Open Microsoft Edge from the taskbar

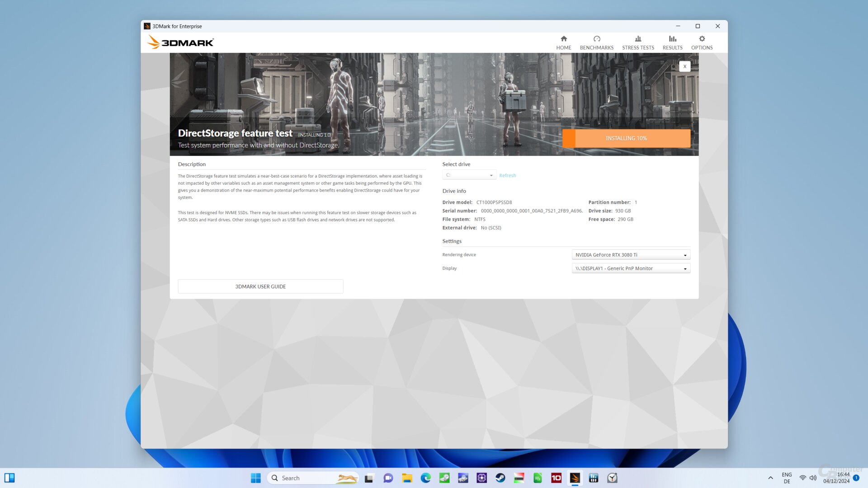[x=425, y=478]
